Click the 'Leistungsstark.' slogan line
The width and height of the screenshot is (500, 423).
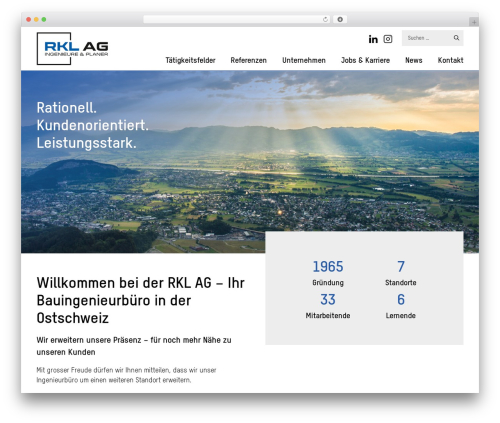click(x=87, y=143)
